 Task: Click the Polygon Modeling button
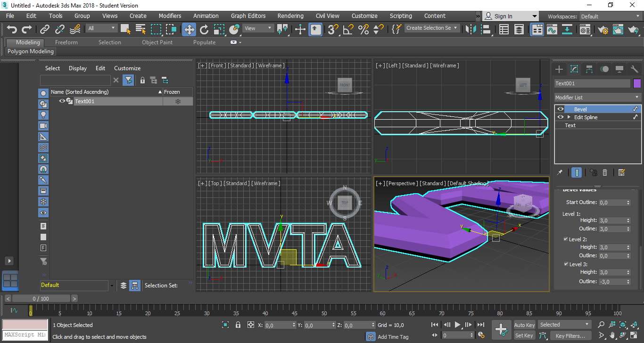tap(31, 51)
